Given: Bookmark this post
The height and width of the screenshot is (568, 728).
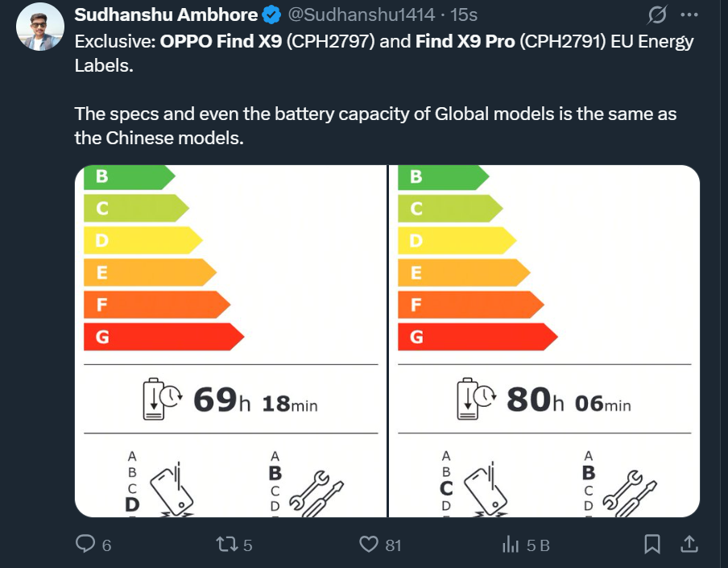Looking at the screenshot, I should pyautogui.click(x=653, y=545).
